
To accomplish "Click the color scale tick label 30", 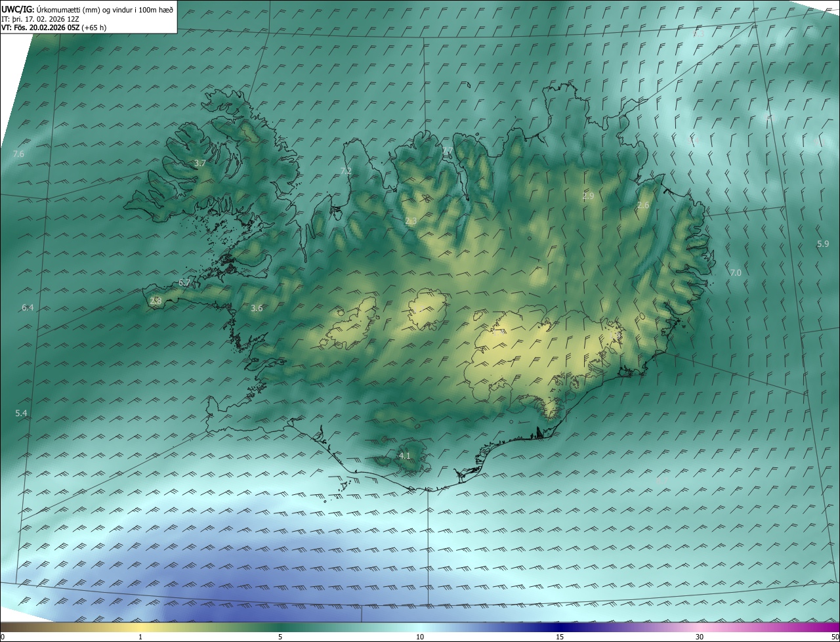I will click(700, 637).
